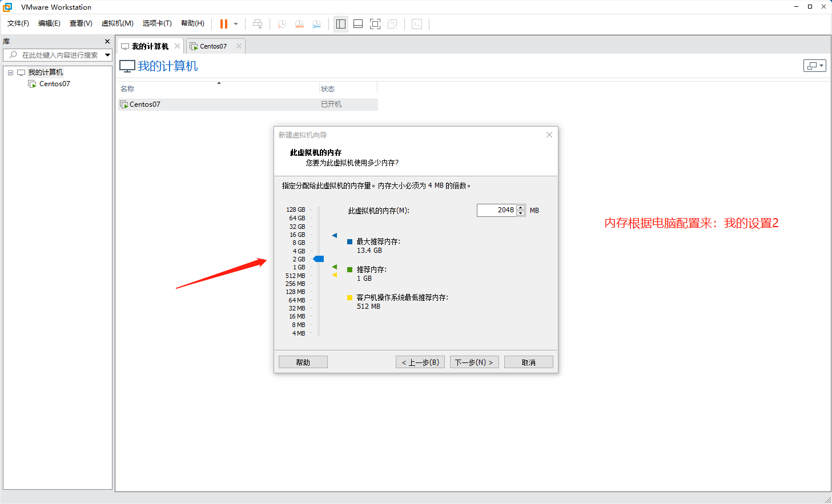Maximize the VMware Workstation window
The height and width of the screenshot is (504, 832).
pos(810,7)
